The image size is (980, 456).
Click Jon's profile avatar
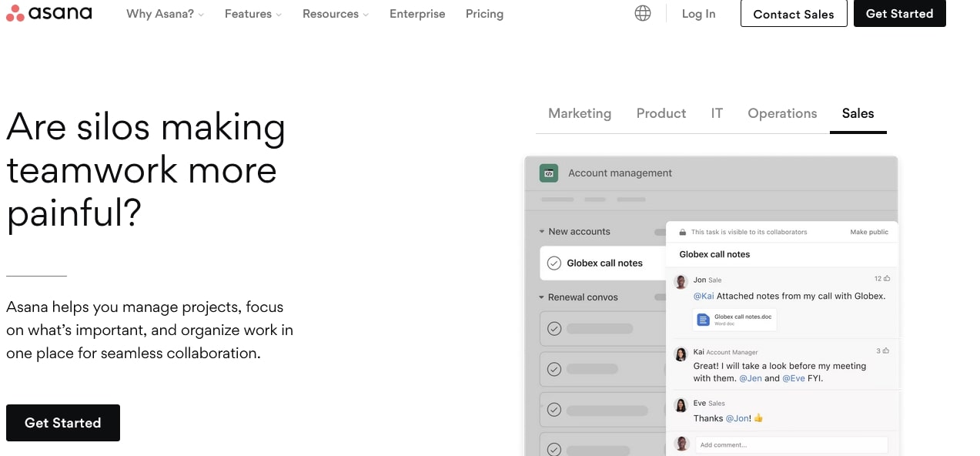point(681,281)
